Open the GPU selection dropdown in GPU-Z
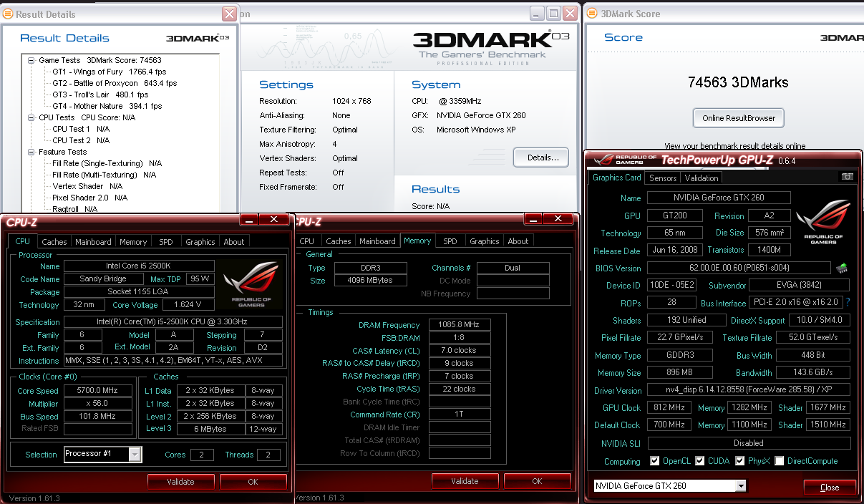Screen dimensions: 864x504 [741, 486]
